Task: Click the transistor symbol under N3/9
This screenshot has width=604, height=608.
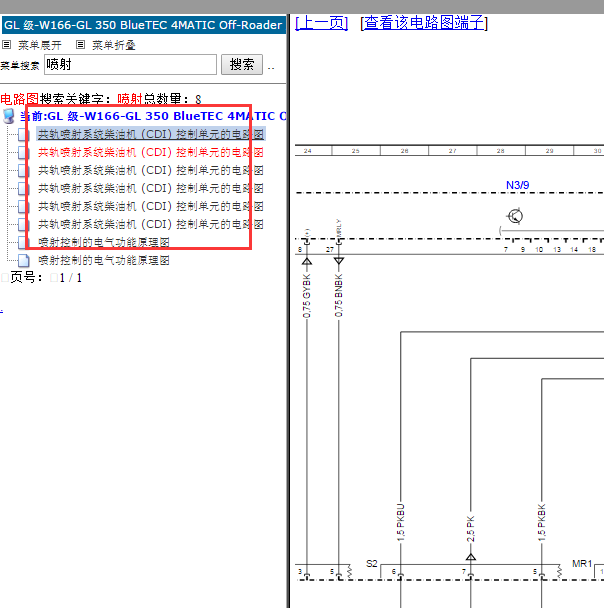Action: click(x=515, y=216)
